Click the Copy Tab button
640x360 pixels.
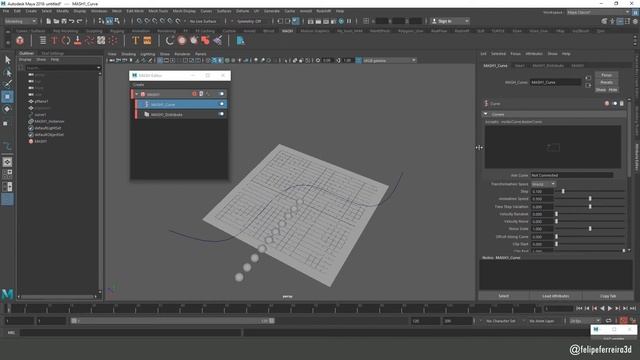[608, 296]
